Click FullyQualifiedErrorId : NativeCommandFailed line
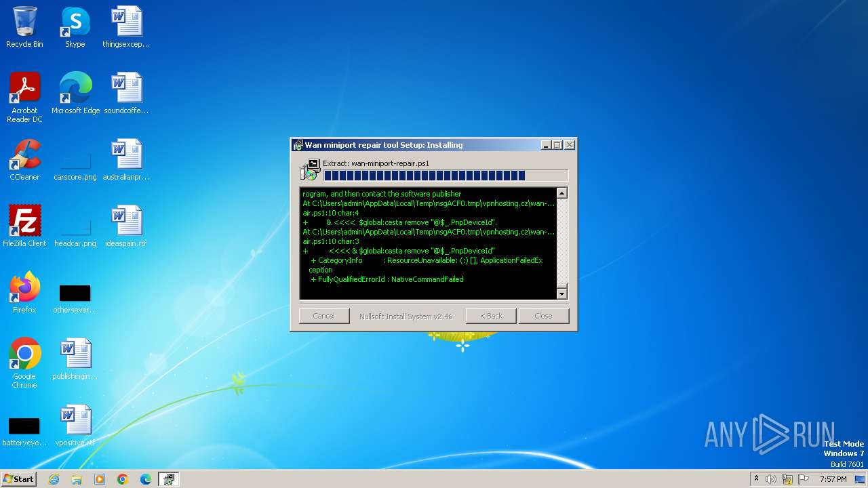This screenshot has width=868, height=488. point(387,279)
